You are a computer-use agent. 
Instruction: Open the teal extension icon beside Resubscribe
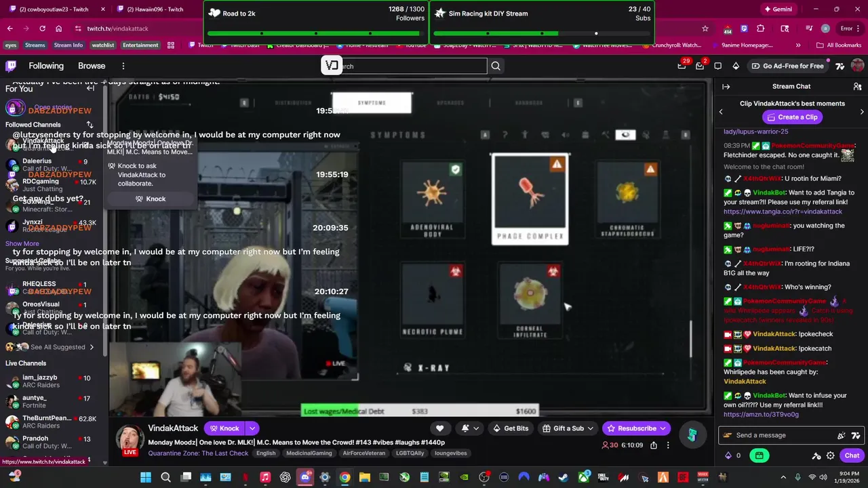coord(692,435)
